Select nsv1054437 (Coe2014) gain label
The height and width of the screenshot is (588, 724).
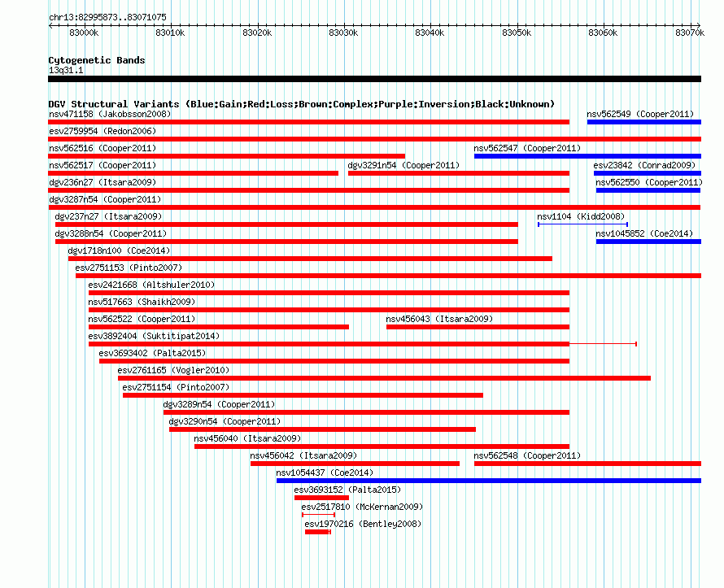click(325, 473)
